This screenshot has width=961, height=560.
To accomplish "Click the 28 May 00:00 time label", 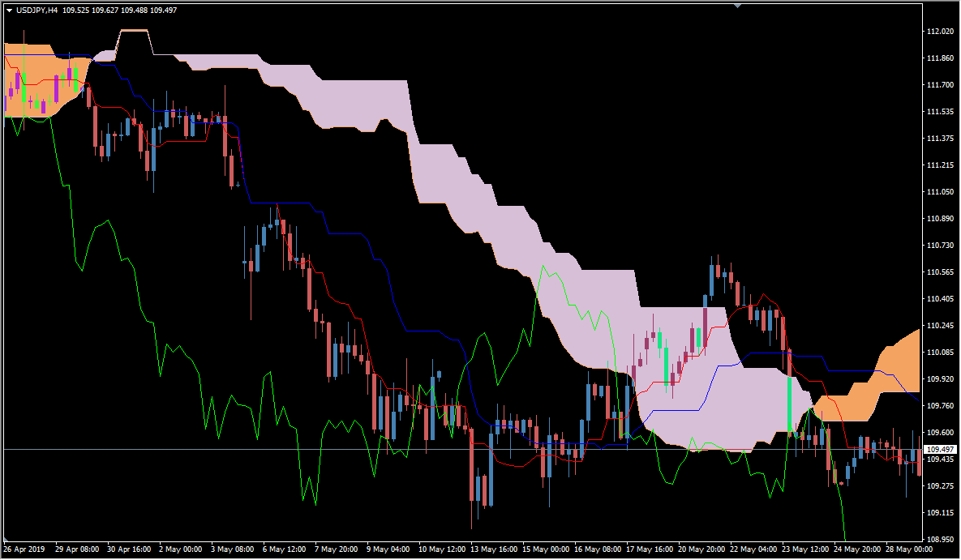I will point(910,549).
